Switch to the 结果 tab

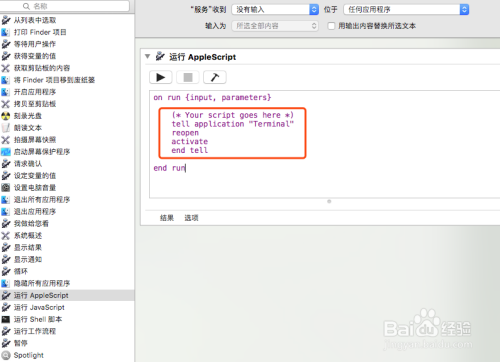(x=167, y=218)
